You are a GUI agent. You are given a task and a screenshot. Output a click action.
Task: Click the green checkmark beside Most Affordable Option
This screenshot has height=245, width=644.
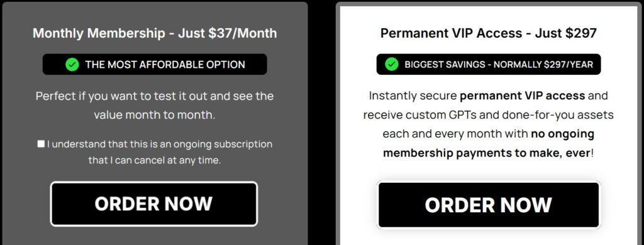coord(72,65)
